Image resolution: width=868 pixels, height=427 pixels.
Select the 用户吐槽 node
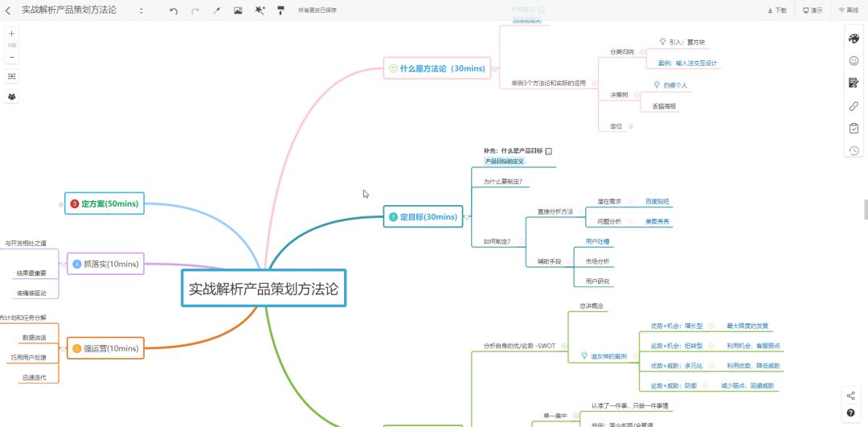[597, 241]
